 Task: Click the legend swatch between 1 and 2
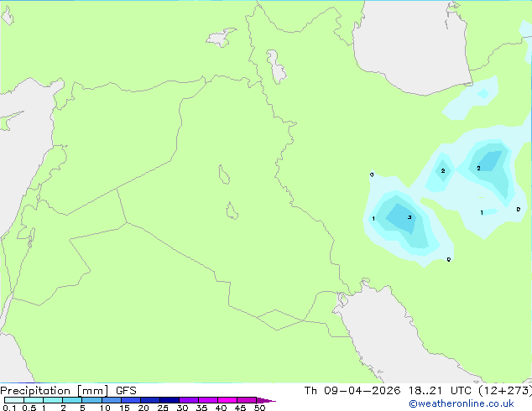click(x=53, y=400)
